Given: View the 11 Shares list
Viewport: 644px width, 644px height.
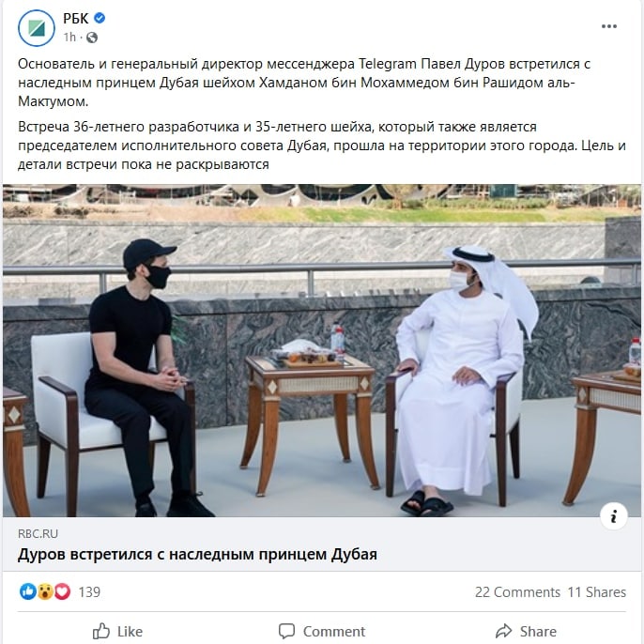Looking at the screenshot, I should (x=597, y=591).
